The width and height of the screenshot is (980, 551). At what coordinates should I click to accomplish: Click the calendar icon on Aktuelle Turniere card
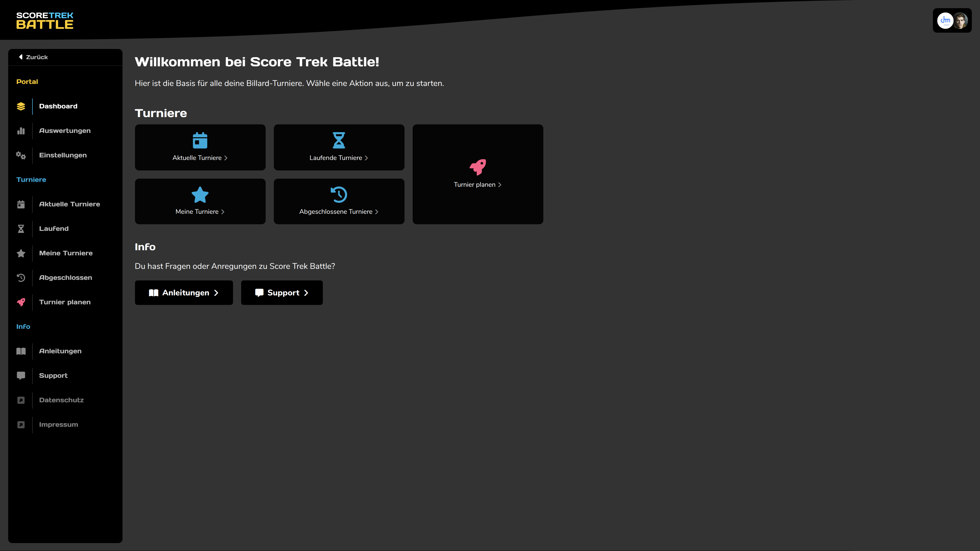[200, 140]
